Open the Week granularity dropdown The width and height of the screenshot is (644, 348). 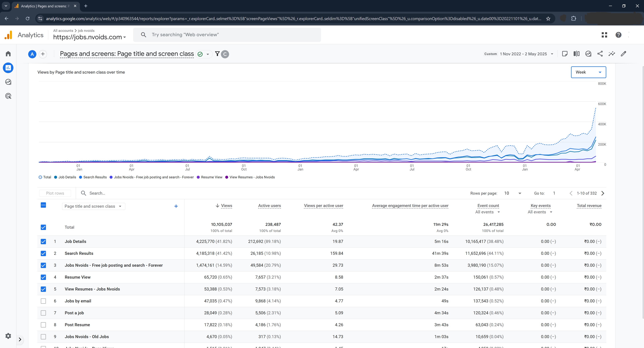(588, 72)
